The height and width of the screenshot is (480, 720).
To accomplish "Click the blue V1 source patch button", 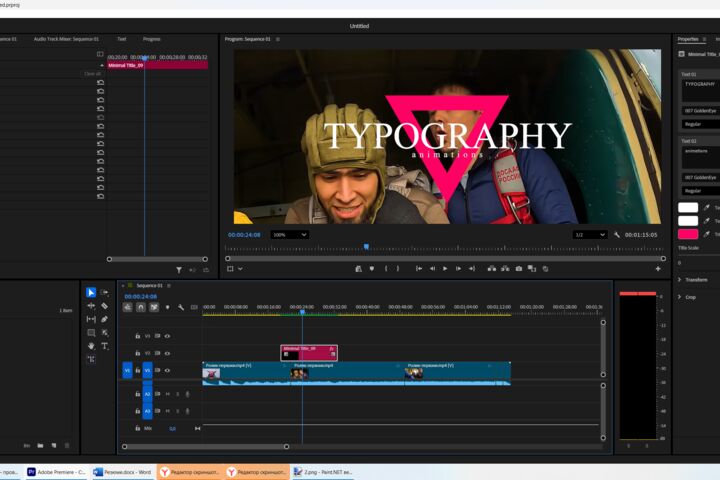I will coord(127,370).
